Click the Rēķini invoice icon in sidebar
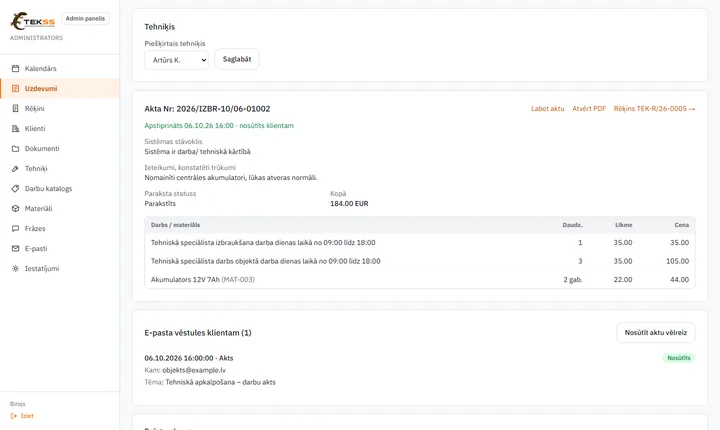Viewport: 720px width, 430px height. (x=15, y=108)
